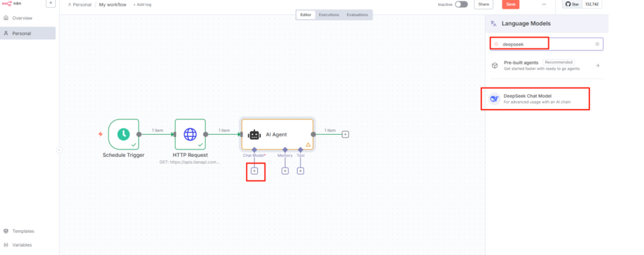Click the star count 132,742
644x255 pixels.
click(x=592, y=4)
